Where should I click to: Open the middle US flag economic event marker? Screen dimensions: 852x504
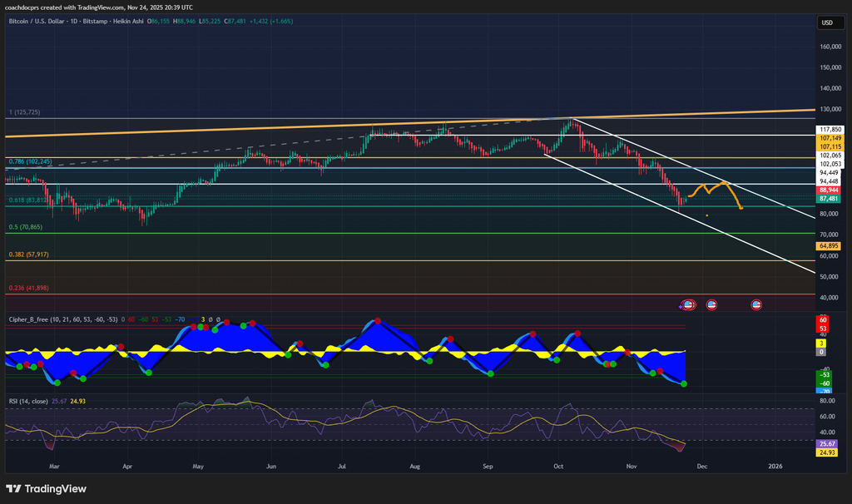pos(711,305)
